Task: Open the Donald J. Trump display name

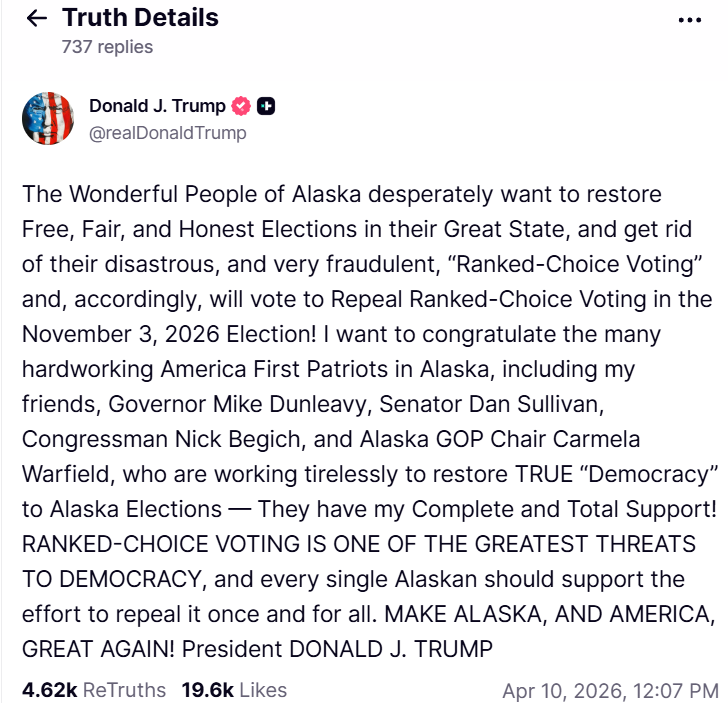Action: [x=157, y=106]
